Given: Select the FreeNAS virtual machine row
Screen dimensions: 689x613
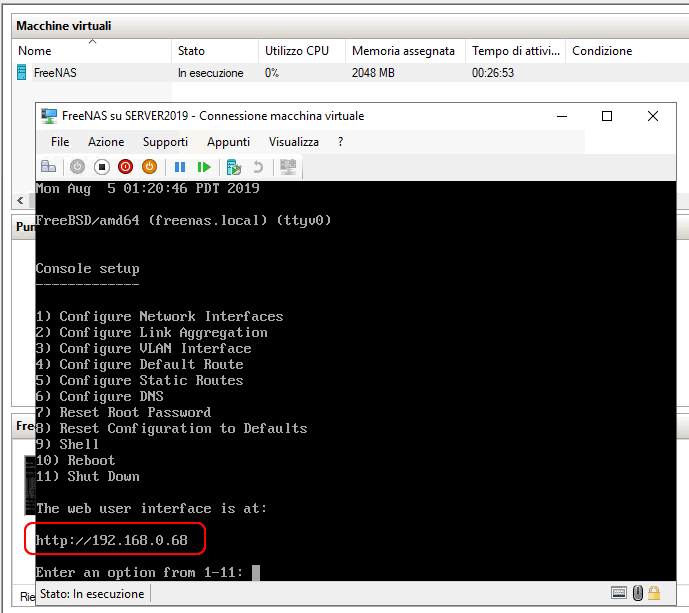Looking at the screenshot, I should coord(351,73).
